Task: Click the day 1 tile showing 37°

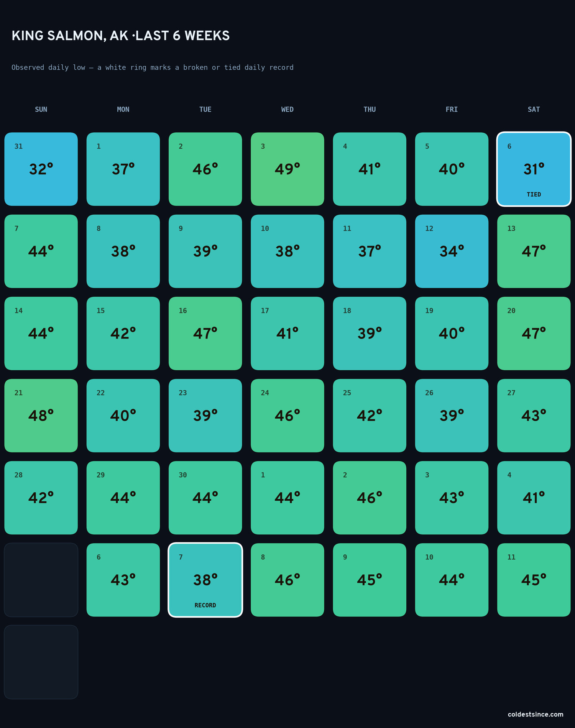Action: (123, 169)
